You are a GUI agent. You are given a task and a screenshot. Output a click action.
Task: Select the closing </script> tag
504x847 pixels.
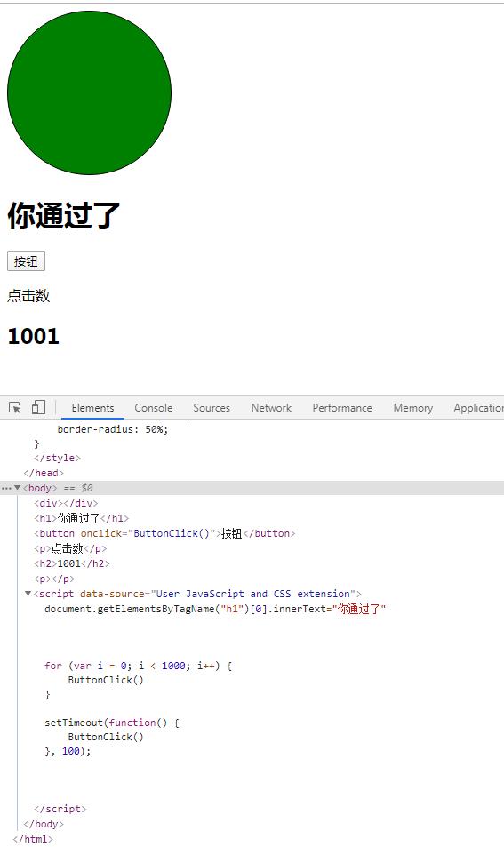pyautogui.click(x=60, y=809)
